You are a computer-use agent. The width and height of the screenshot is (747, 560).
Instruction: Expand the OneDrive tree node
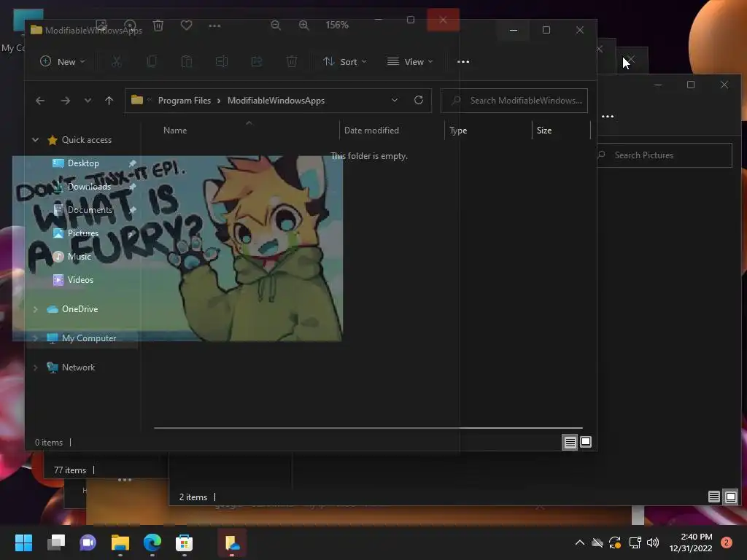(35, 309)
